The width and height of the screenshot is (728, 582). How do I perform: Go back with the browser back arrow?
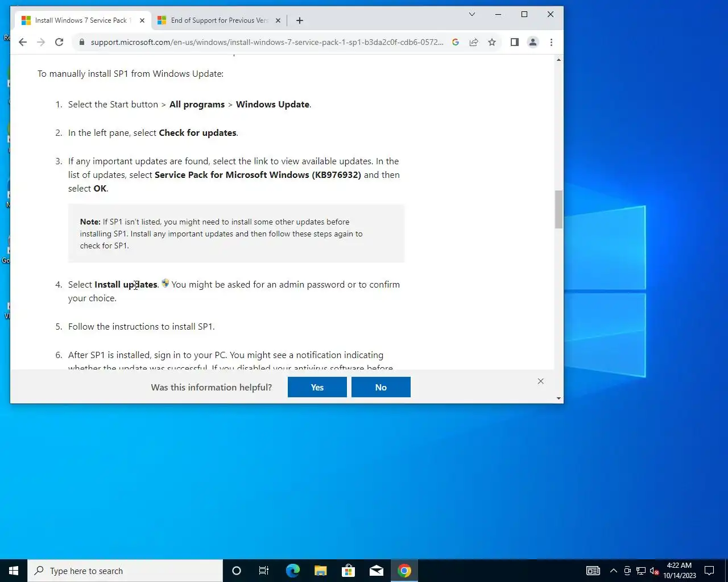pyautogui.click(x=23, y=42)
